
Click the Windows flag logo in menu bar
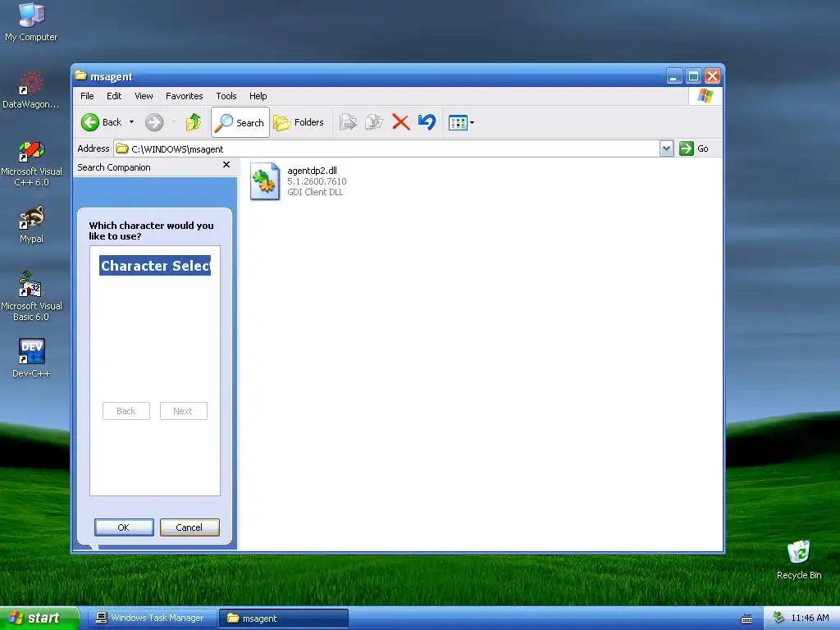pyautogui.click(x=705, y=97)
